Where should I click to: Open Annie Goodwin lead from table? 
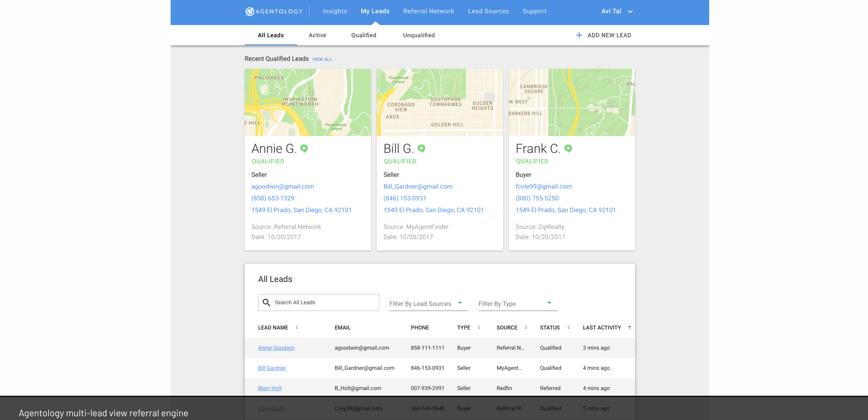click(276, 348)
